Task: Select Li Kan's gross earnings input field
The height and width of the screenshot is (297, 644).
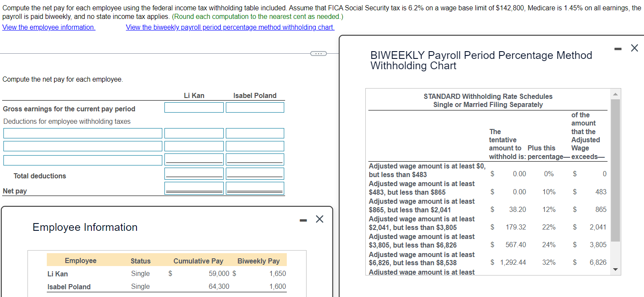Action: [194, 107]
